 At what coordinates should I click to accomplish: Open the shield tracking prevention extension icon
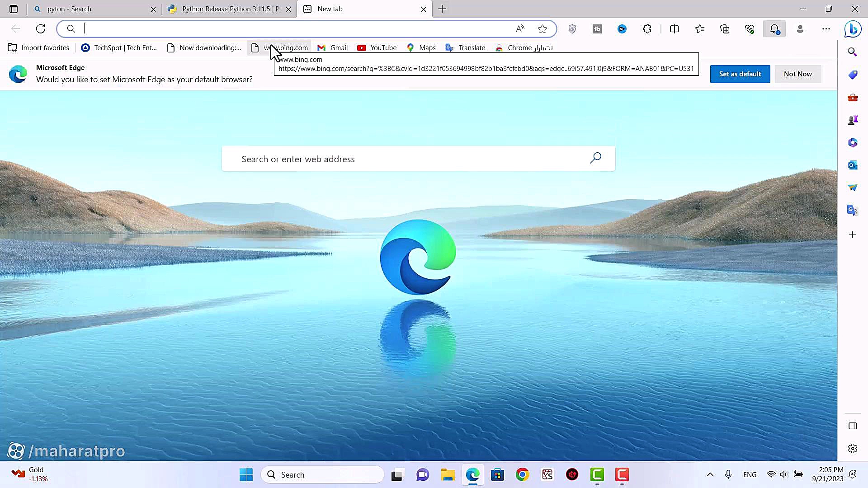pyautogui.click(x=572, y=29)
